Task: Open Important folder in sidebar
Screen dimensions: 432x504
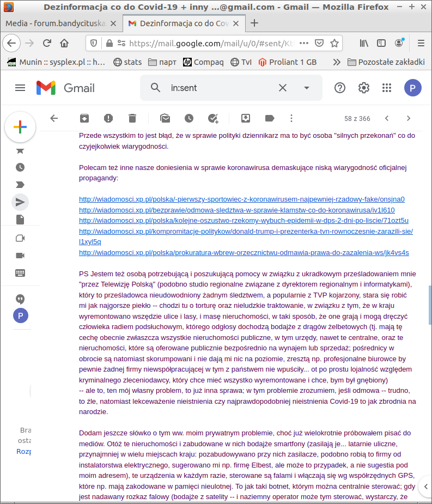Action: click(x=20, y=185)
